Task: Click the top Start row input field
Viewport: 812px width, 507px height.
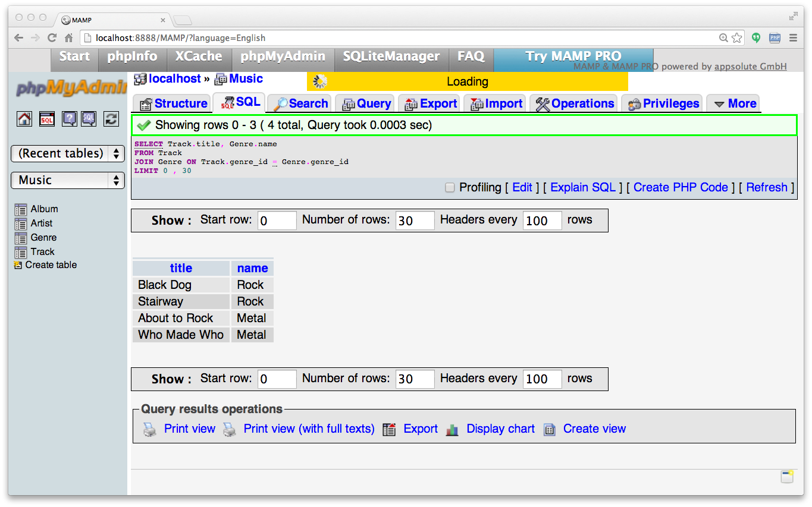Action: tap(277, 221)
